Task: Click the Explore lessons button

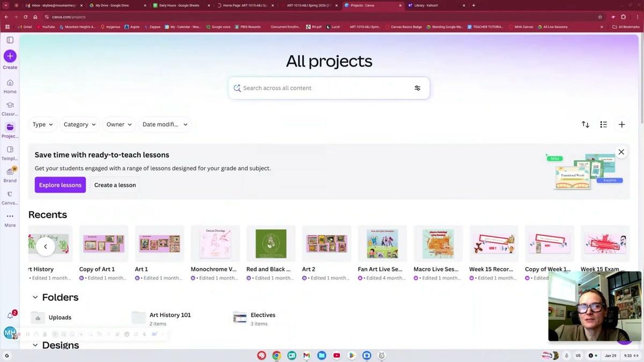Action: [60, 185]
